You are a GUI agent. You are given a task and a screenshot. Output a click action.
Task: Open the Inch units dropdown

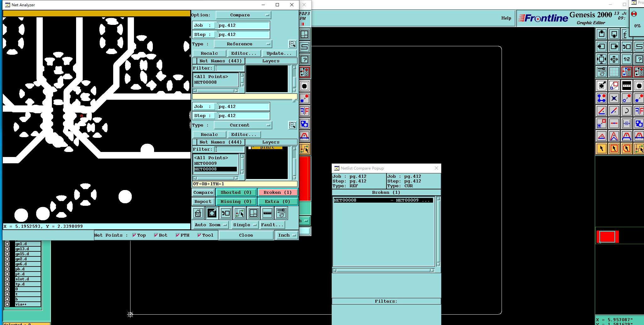tap(287, 235)
